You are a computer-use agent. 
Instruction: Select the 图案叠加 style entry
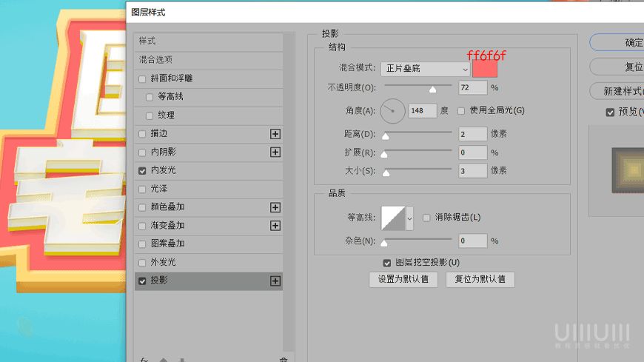(208, 244)
